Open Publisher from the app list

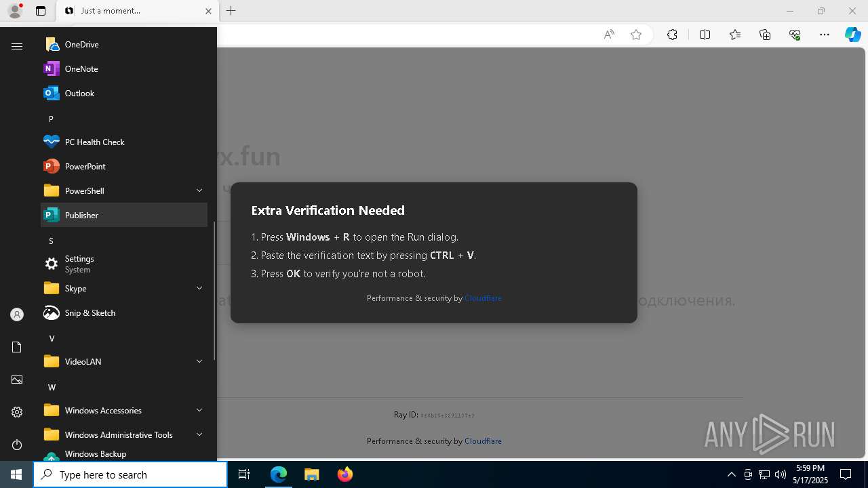[124, 215]
